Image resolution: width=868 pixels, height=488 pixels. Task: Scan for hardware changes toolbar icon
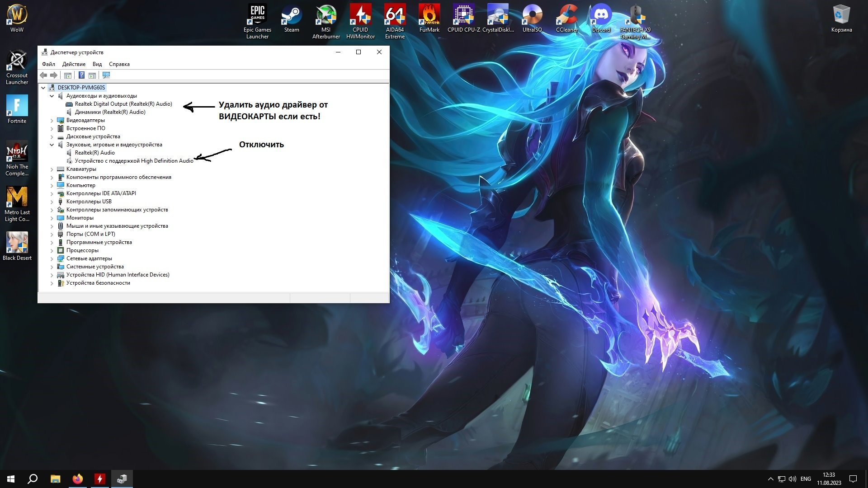click(106, 75)
